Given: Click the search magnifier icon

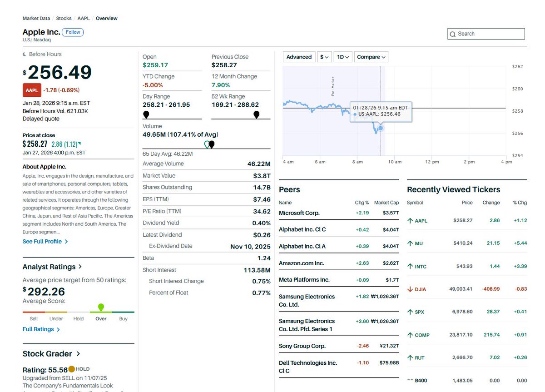Looking at the screenshot, I should 452,34.
